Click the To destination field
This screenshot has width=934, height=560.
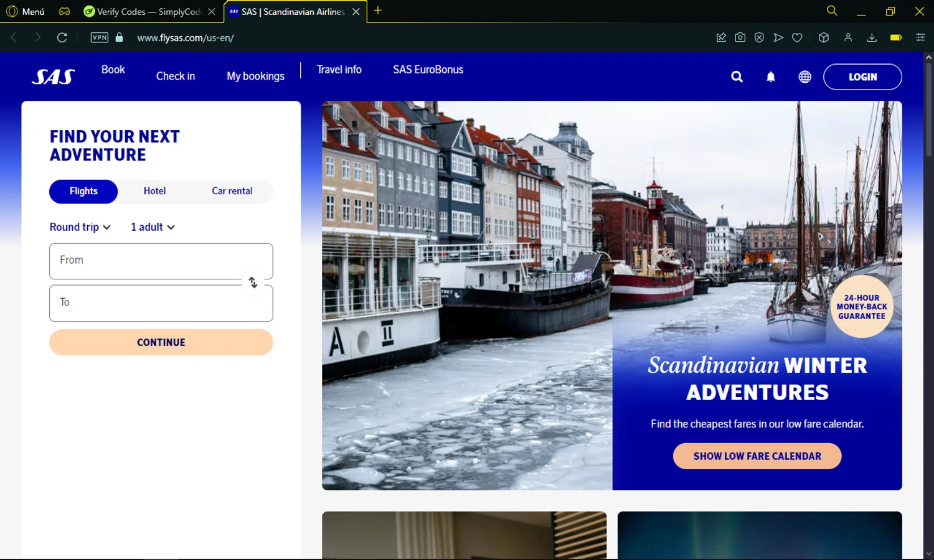[161, 303]
